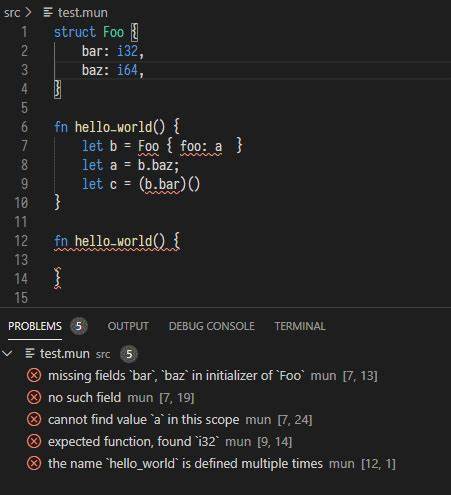
Task: Click error icon for defined multiple times
Action: [34, 463]
